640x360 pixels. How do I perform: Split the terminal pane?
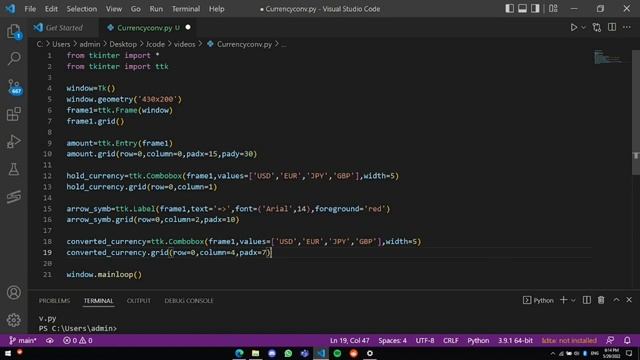click(x=587, y=300)
